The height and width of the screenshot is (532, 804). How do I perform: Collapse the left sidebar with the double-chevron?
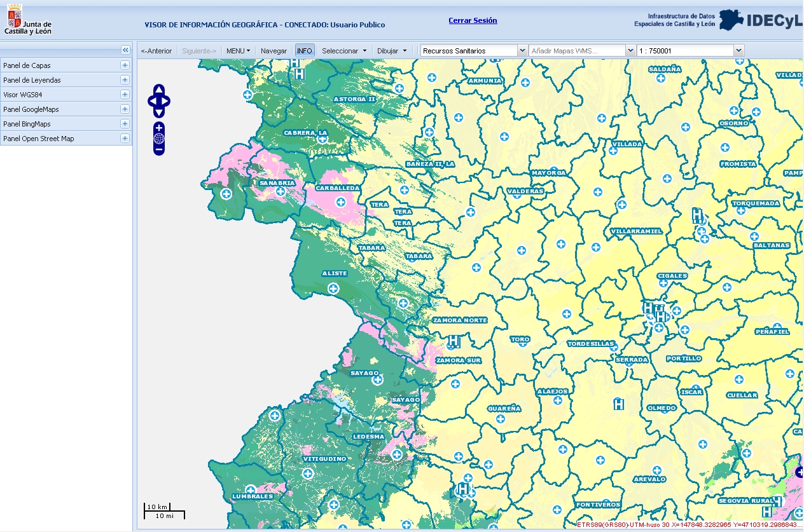(125, 49)
